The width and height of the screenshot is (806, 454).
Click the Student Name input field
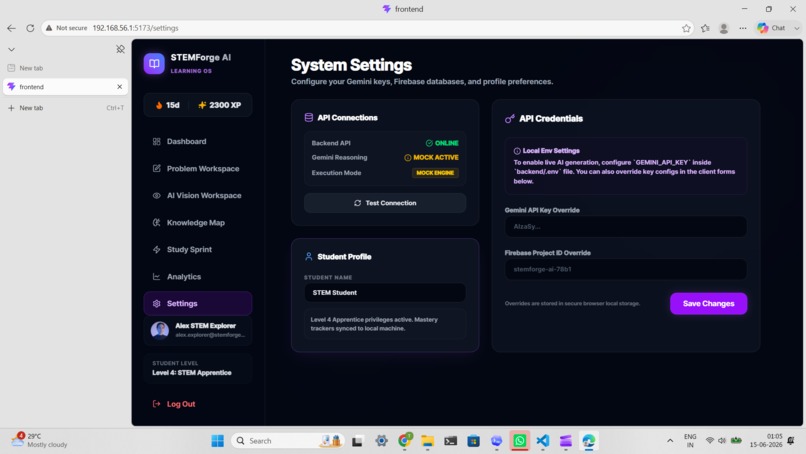[385, 293]
